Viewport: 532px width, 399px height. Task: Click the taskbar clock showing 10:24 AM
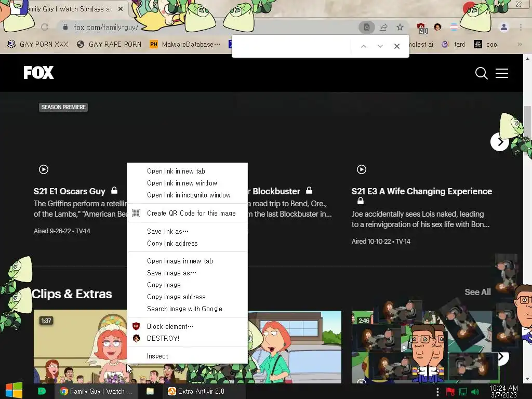pos(503,391)
